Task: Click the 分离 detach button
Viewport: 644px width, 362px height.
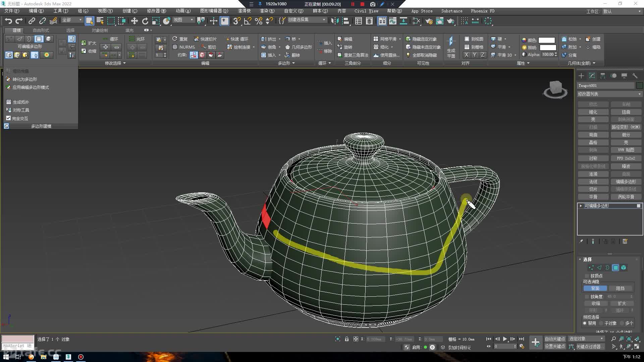Action: tap(569, 55)
